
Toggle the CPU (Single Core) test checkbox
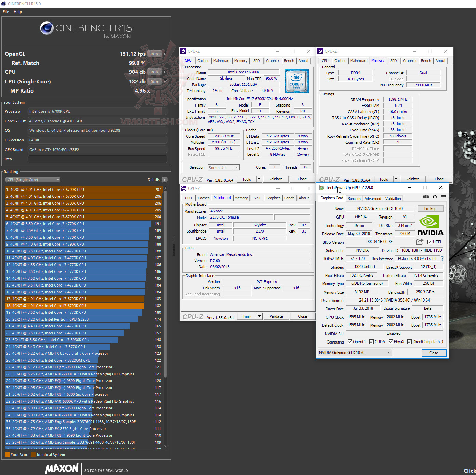(x=166, y=81)
